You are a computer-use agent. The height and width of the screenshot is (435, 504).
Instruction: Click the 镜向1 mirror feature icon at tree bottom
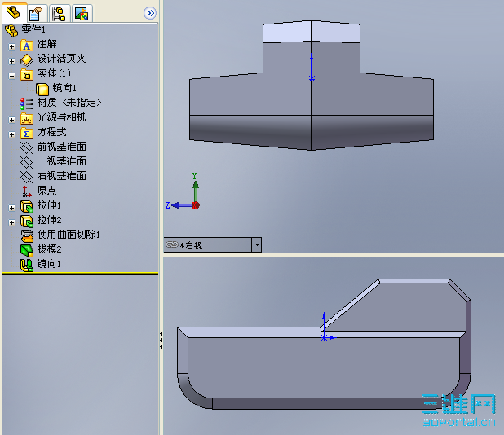(27, 266)
